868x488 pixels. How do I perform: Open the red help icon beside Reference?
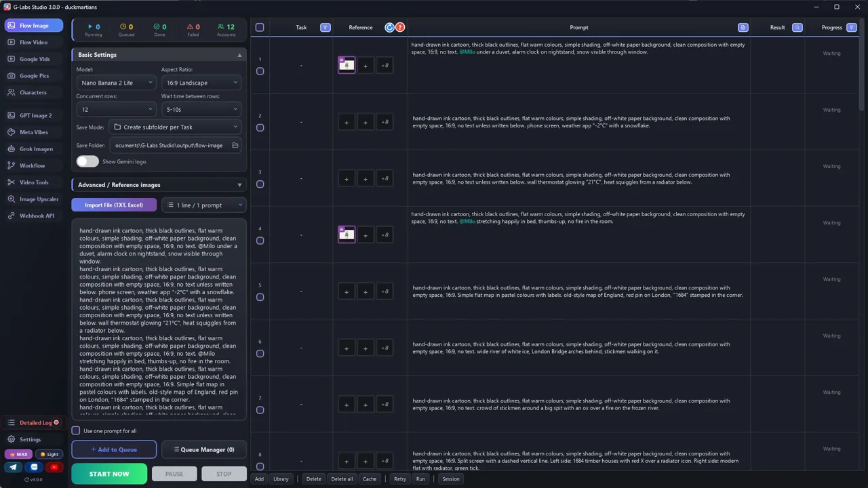tap(400, 28)
